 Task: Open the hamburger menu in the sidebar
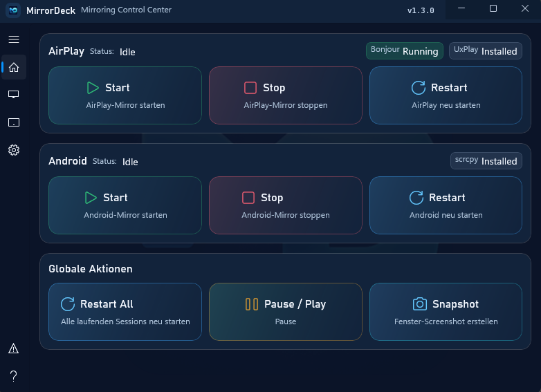[14, 39]
